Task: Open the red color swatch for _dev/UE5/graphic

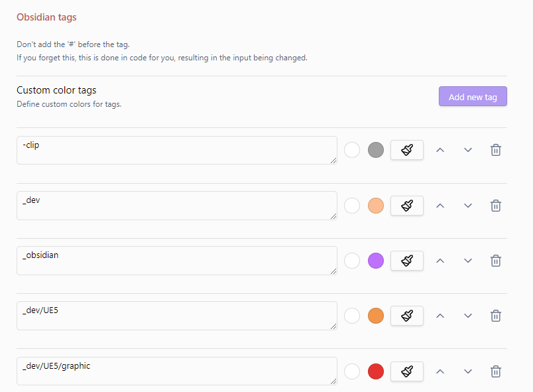Action: pos(376,371)
